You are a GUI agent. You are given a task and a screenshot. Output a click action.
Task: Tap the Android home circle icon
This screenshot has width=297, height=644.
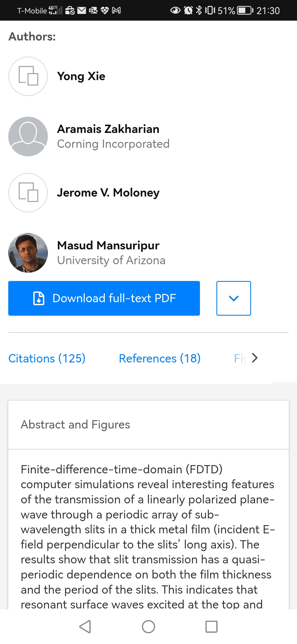tap(148, 627)
